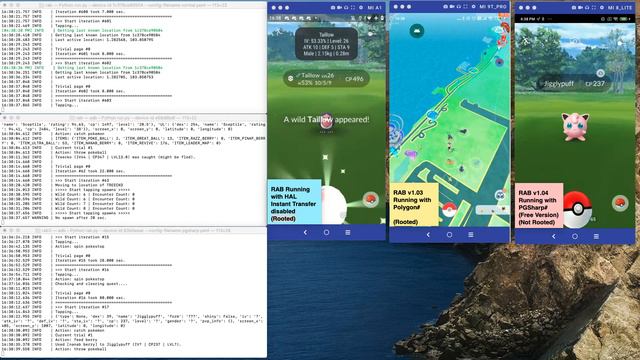Open settings gear in MI 9T_PRO window
Viewport: 640px width, 360px height.
473,7
